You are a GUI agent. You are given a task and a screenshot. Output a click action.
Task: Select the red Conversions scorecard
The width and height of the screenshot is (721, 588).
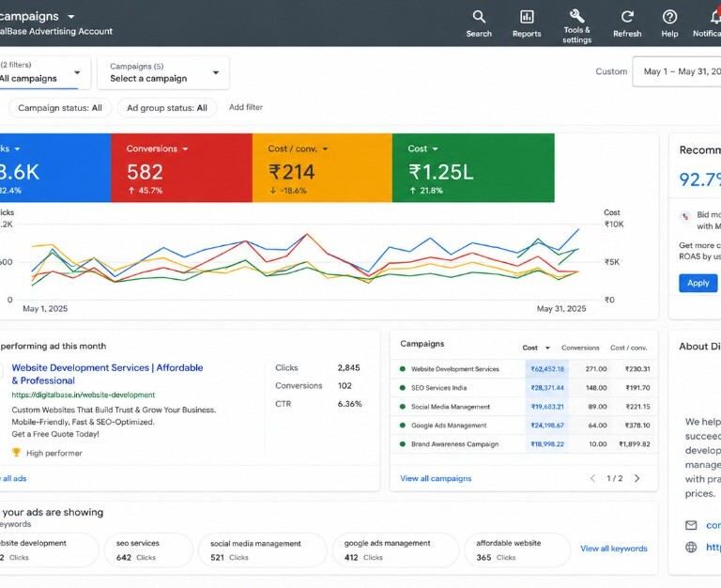[181, 168]
